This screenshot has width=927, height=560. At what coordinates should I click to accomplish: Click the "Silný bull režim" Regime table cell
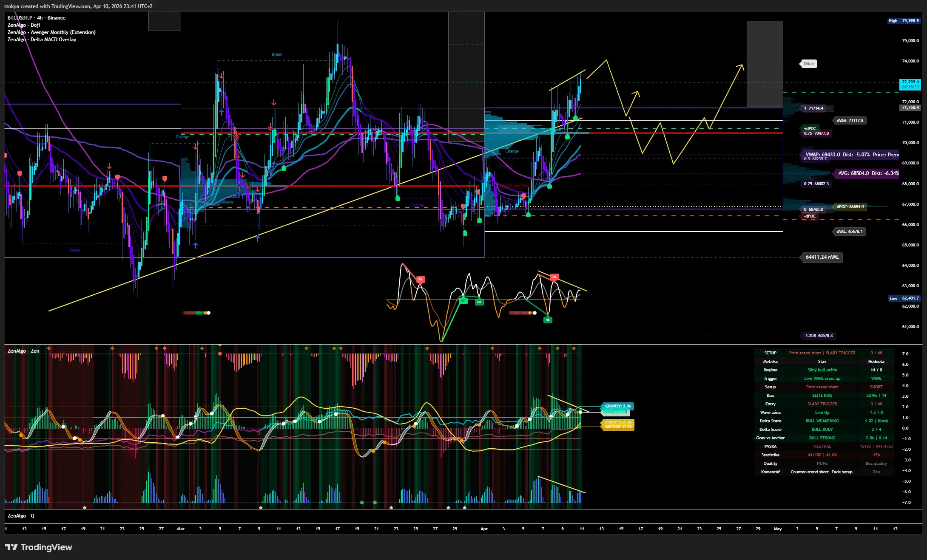(x=822, y=370)
